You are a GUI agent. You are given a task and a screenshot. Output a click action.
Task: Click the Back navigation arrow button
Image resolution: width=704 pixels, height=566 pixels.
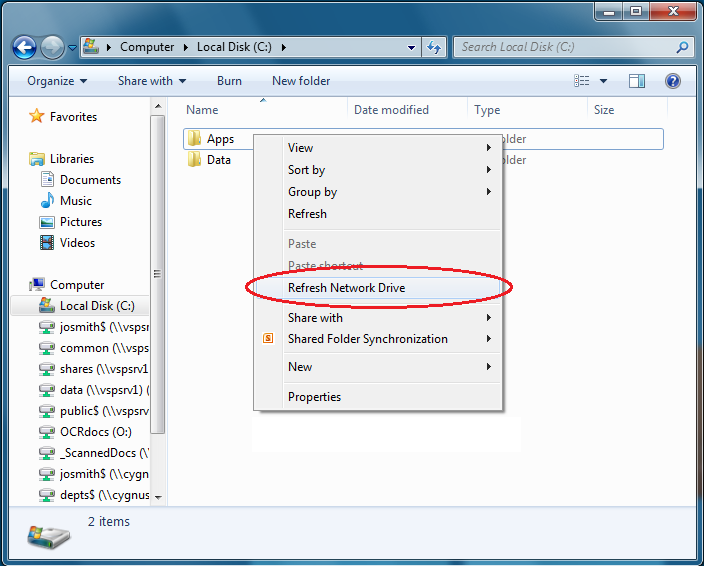[x=24, y=47]
